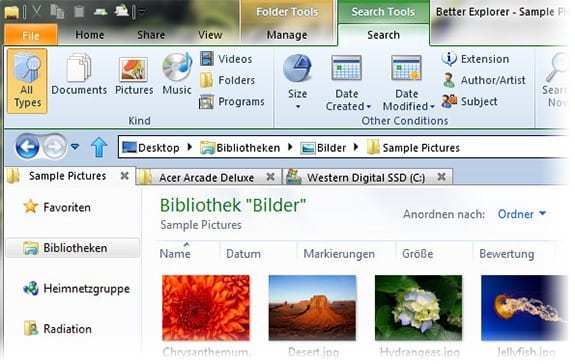Viewport: 575px width, 364px height.
Task: Navigate to Desktop in the breadcrumb
Action: point(151,148)
